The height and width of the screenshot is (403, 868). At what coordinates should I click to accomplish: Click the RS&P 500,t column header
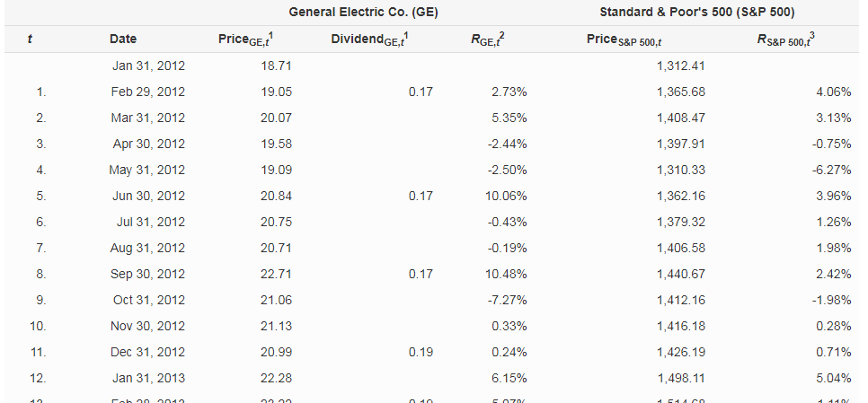(x=789, y=39)
